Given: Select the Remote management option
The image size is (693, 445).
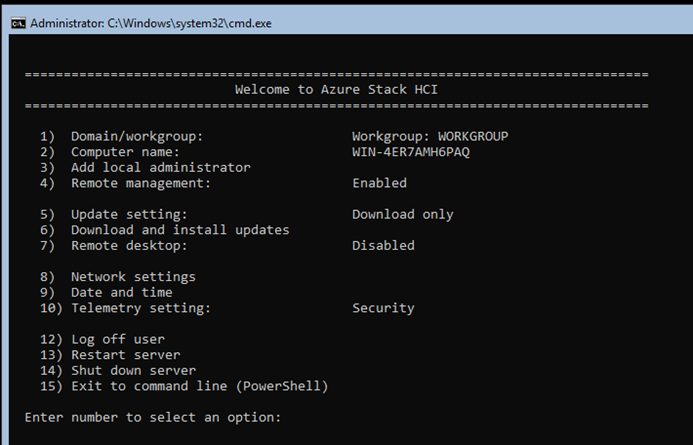Looking at the screenshot, I should pos(140,183).
